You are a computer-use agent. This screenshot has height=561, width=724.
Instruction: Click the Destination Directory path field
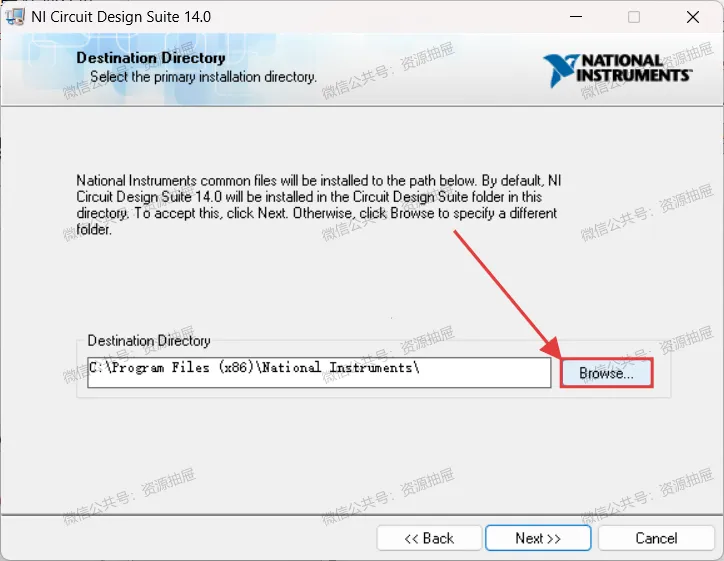[319, 372]
